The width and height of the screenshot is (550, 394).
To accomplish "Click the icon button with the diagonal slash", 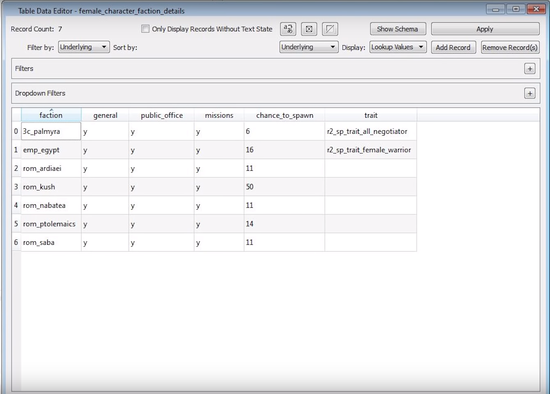I will pos(330,29).
